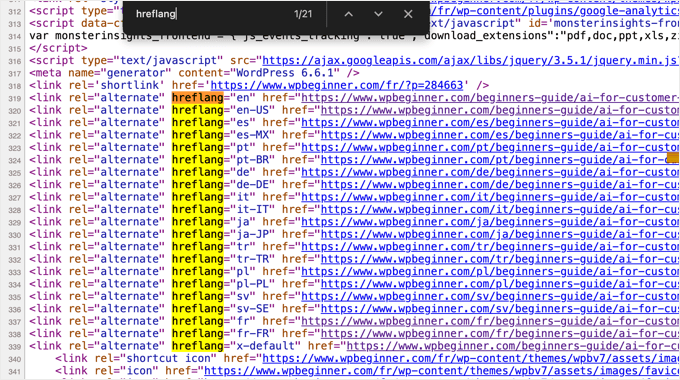Open the shortlink ?p=284663 URL

coord(337,85)
